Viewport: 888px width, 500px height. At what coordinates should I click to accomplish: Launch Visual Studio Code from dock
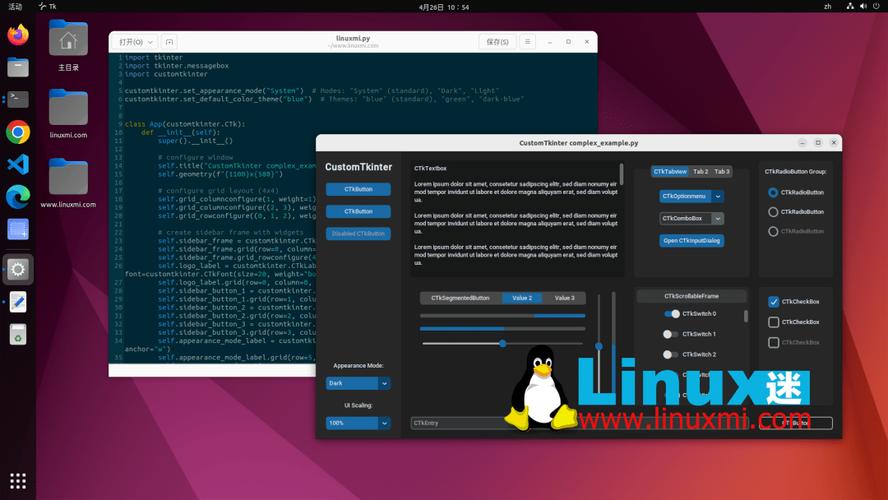click(18, 165)
